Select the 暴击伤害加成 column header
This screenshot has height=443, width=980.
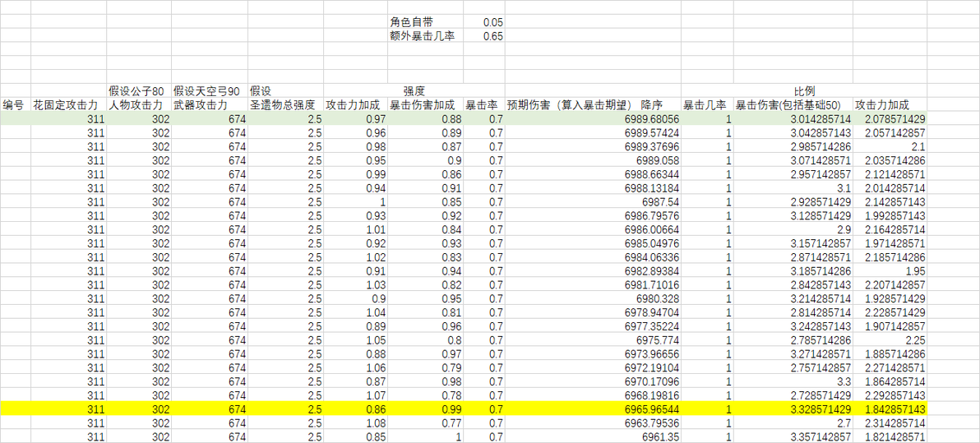(x=425, y=105)
